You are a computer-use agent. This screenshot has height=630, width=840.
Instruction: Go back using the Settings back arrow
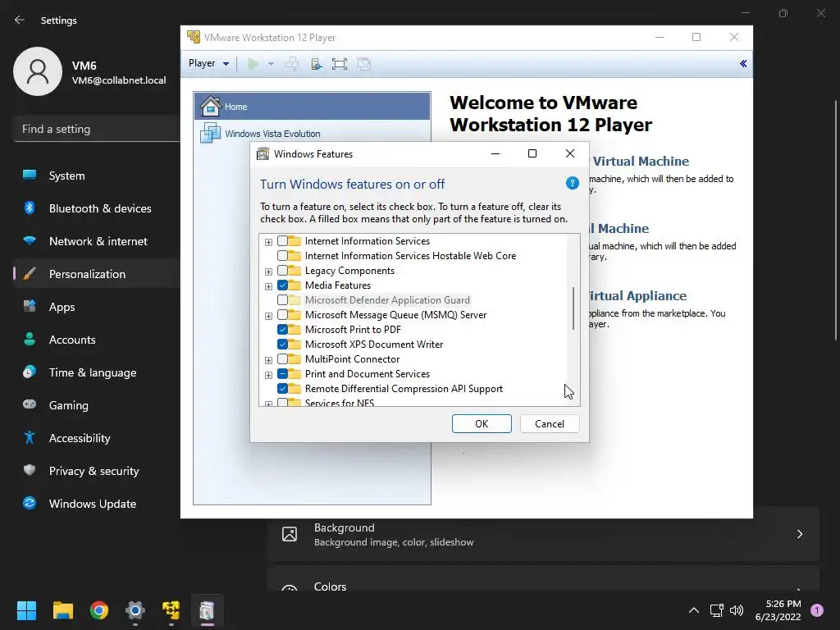point(20,20)
